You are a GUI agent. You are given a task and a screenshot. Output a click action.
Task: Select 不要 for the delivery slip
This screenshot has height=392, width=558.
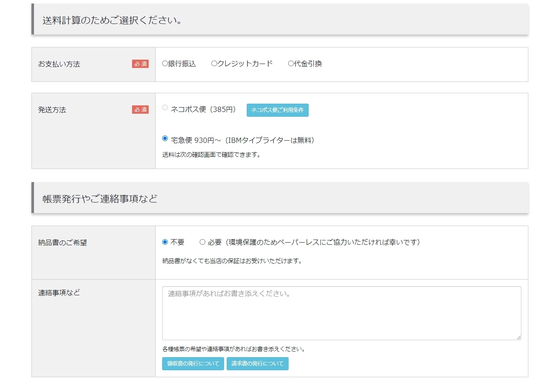pyautogui.click(x=165, y=242)
